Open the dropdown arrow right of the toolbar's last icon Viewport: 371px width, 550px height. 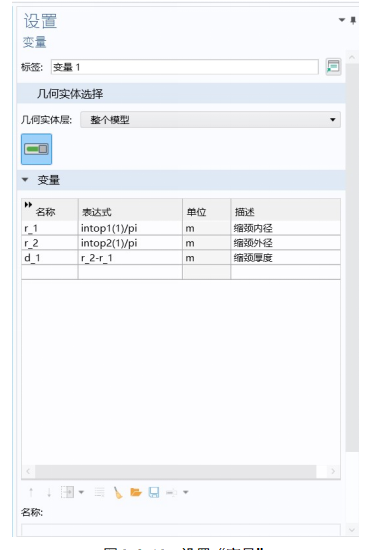pos(186,492)
